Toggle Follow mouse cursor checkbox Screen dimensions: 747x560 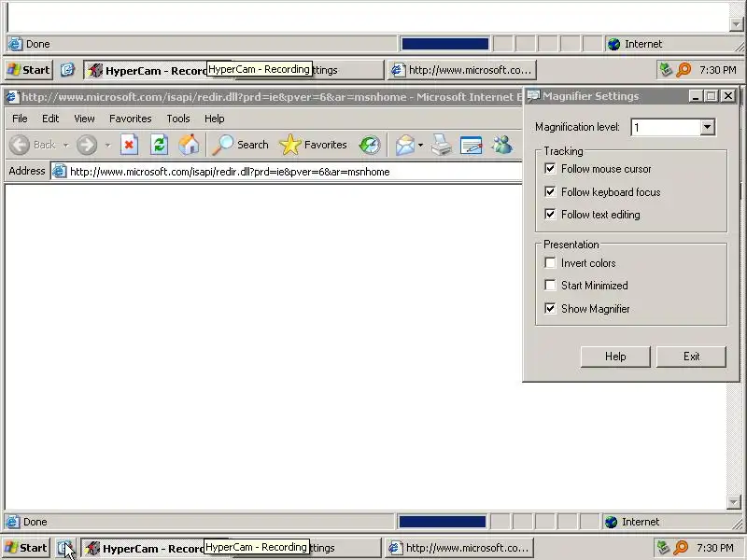point(550,169)
